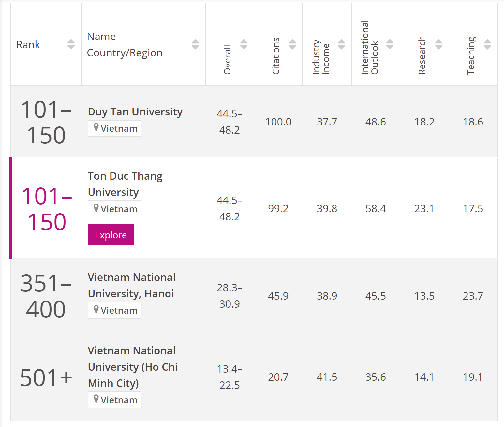This screenshot has width=504, height=427.
Task: Click the Explore button
Action: (x=111, y=235)
